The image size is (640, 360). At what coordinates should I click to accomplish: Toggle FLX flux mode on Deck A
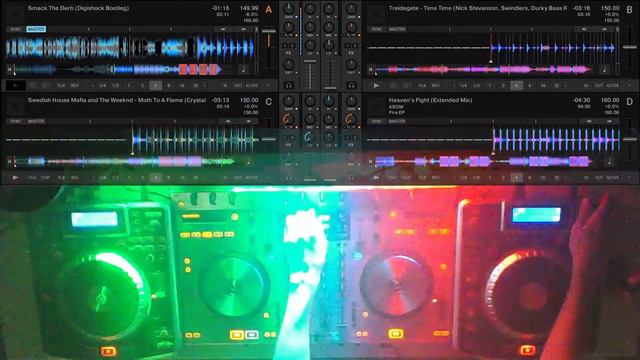click(x=61, y=86)
